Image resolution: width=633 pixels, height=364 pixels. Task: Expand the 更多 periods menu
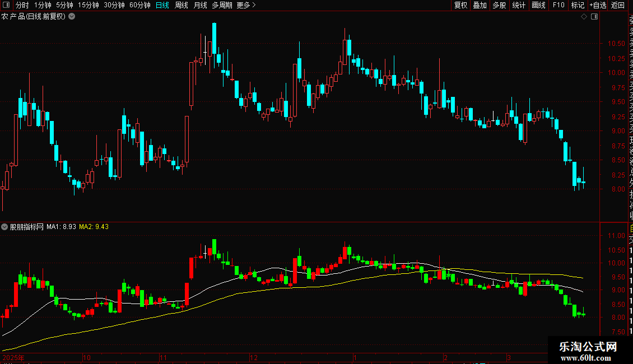pos(246,5)
